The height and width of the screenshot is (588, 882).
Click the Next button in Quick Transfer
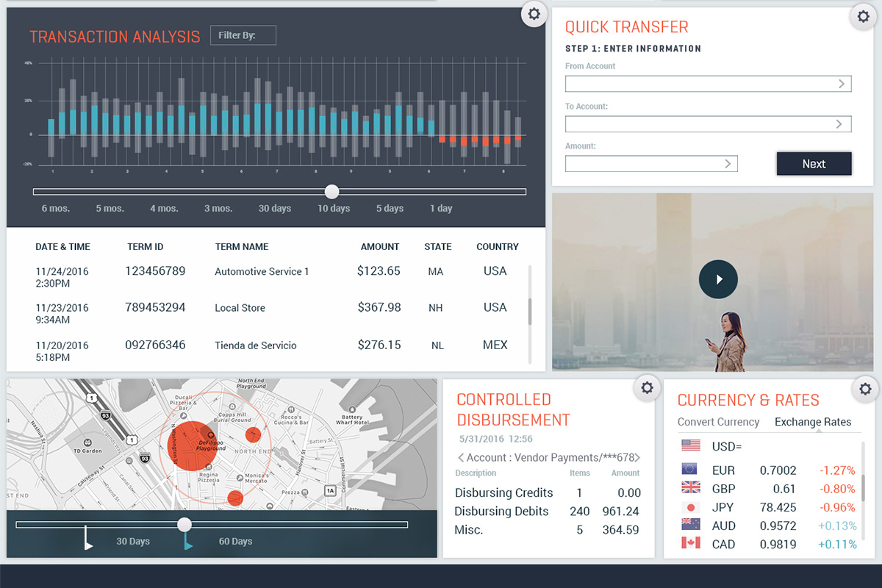click(814, 164)
